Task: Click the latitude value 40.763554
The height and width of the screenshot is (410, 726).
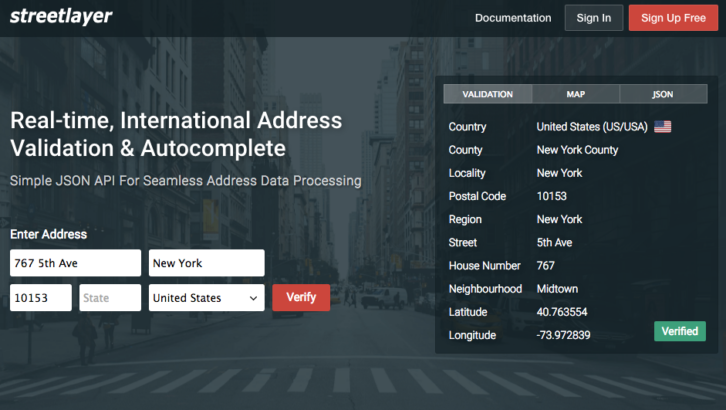Action: tap(562, 312)
